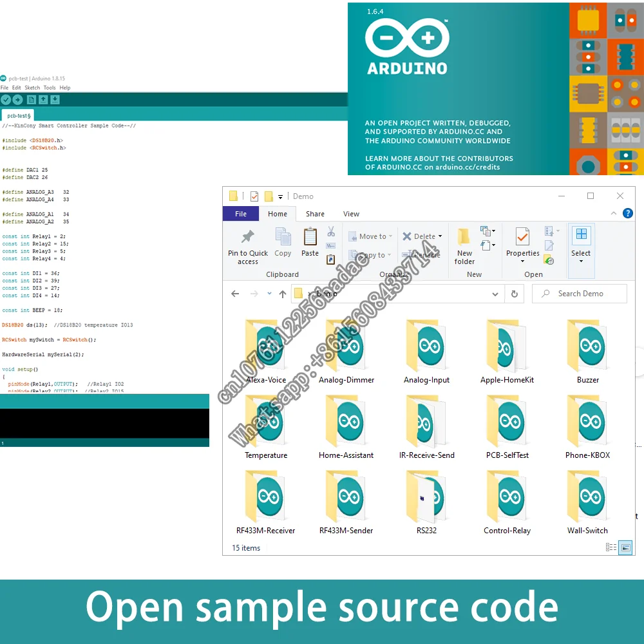Click the Forward navigation arrow

click(x=254, y=294)
